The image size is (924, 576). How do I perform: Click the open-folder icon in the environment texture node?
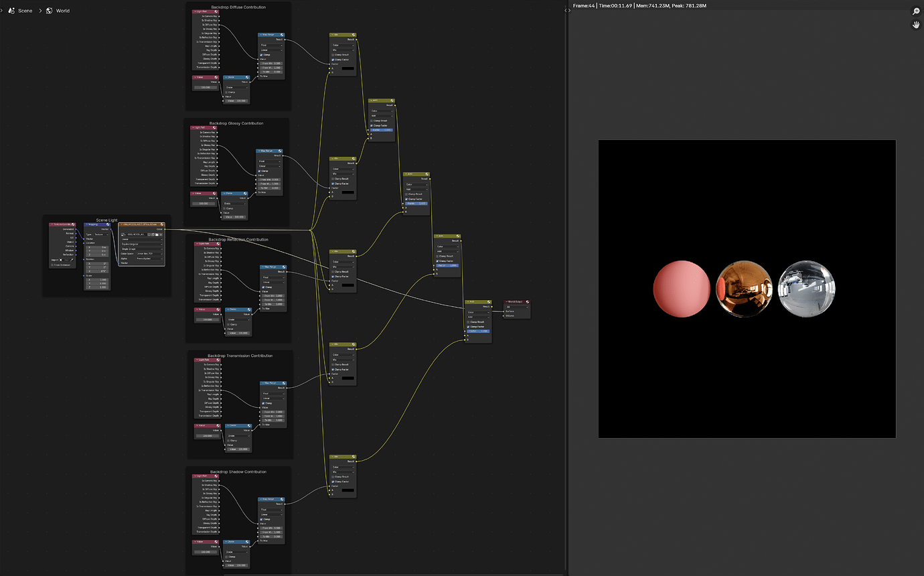click(156, 234)
